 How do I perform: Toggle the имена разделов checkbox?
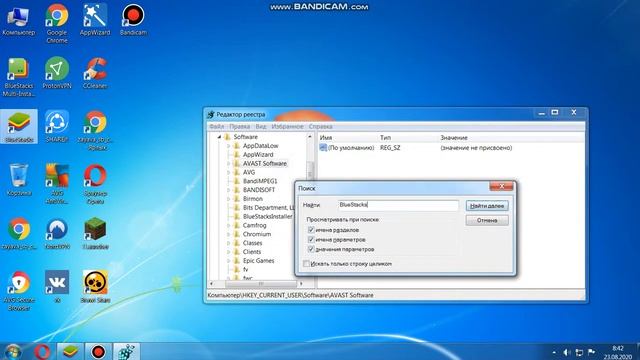(311, 230)
